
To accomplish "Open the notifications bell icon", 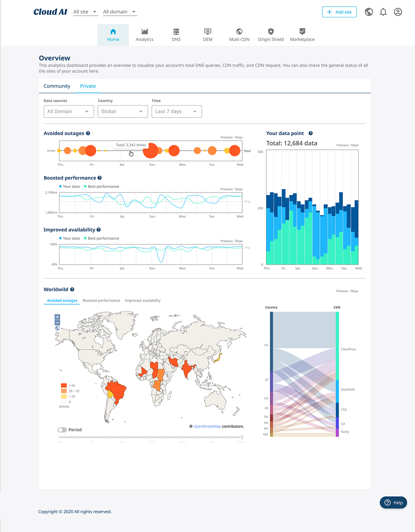I will click(x=383, y=12).
